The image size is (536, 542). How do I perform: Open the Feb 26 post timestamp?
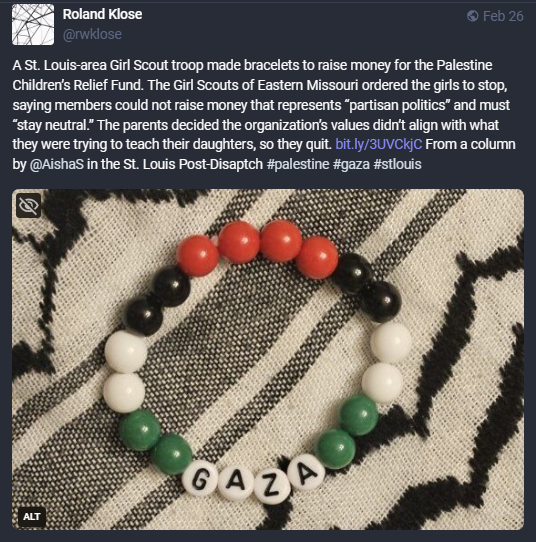(x=503, y=16)
